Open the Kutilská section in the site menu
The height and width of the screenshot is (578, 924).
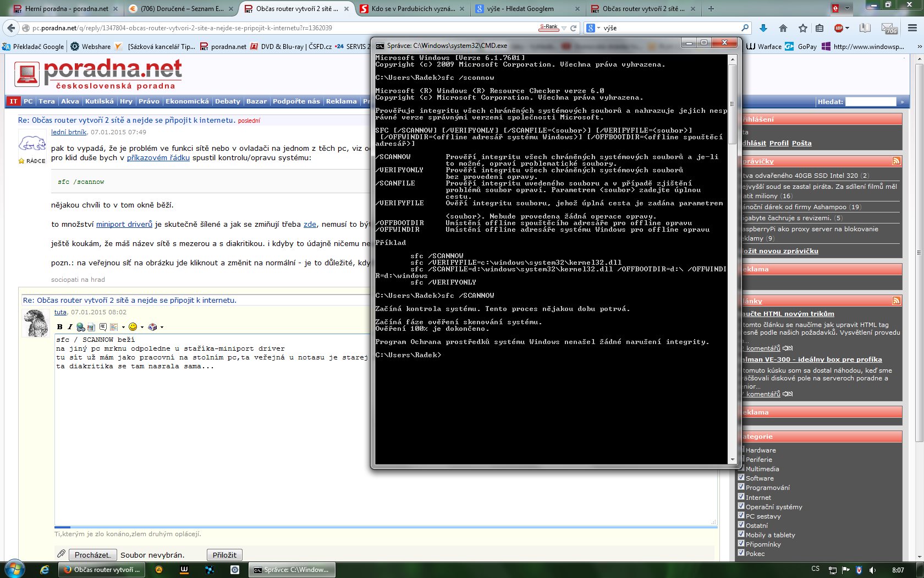pos(100,101)
